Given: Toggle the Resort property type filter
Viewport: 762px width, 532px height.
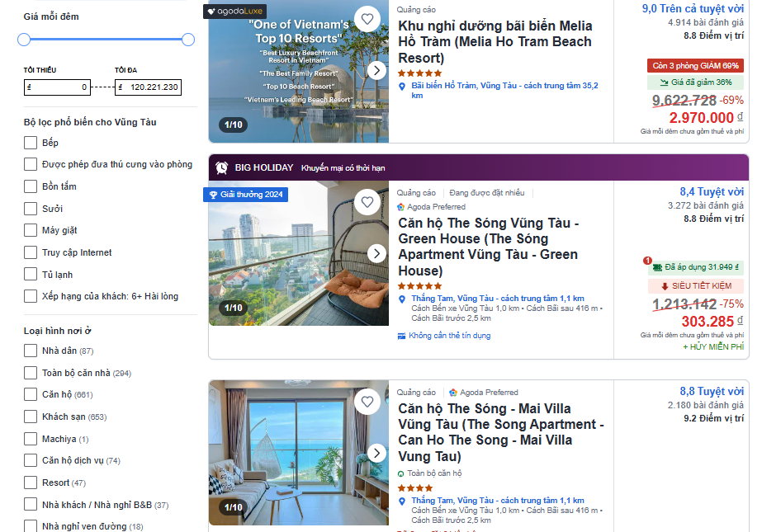Looking at the screenshot, I should [x=31, y=483].
